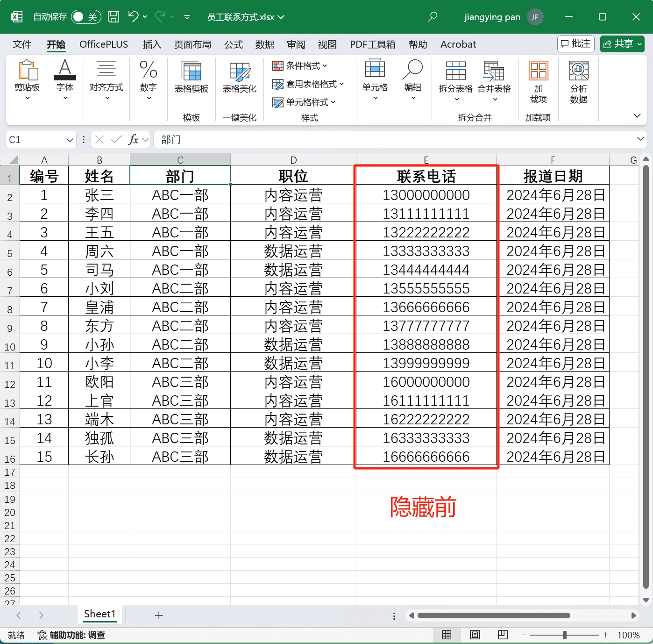Open the 表格美化 tool

pos(239,79)
